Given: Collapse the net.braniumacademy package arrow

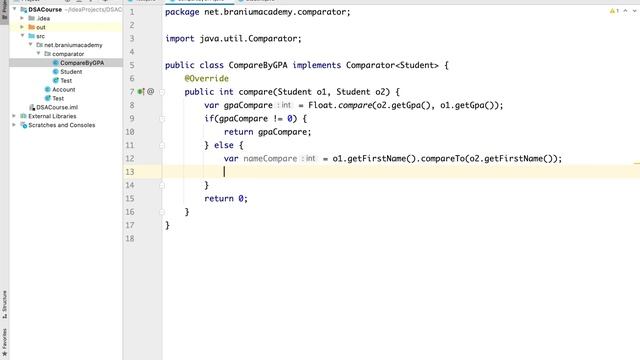Looking at the screenshot, I should (31, 44).
